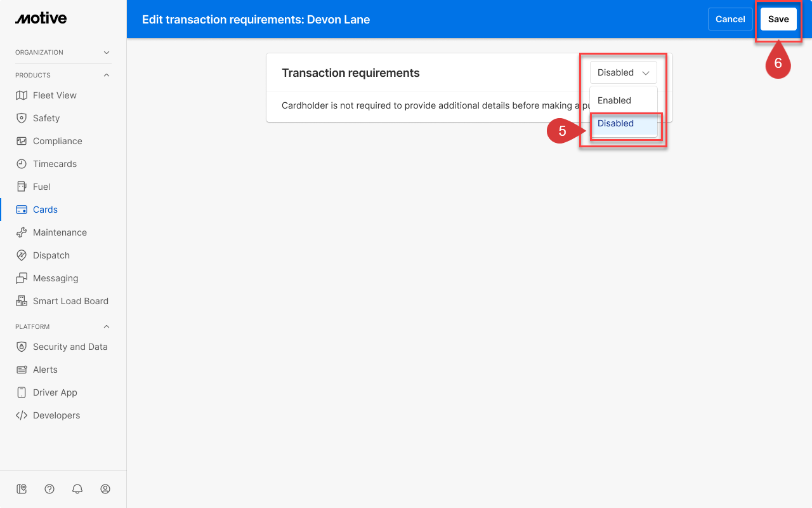Select Cards in the sidebar
This screenshot has height=508, width=812.
point(45,210)
